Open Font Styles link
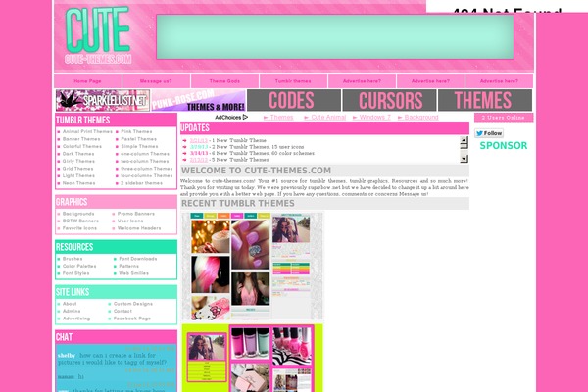588x392 pixels. (76, 273)
